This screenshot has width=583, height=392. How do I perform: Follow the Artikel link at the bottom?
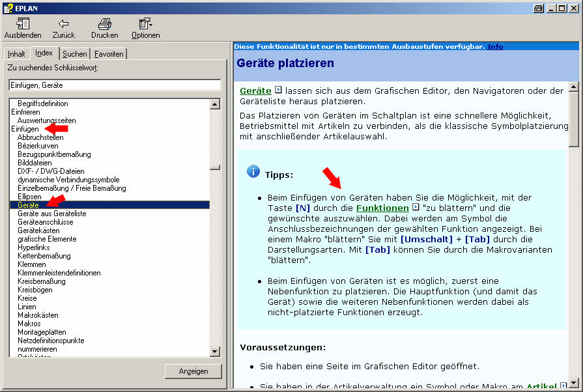[541, 387]
